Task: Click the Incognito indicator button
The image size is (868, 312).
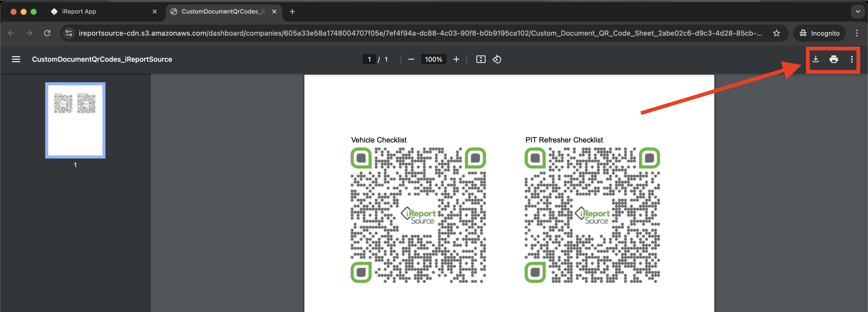Action: (x=819, y=33)
